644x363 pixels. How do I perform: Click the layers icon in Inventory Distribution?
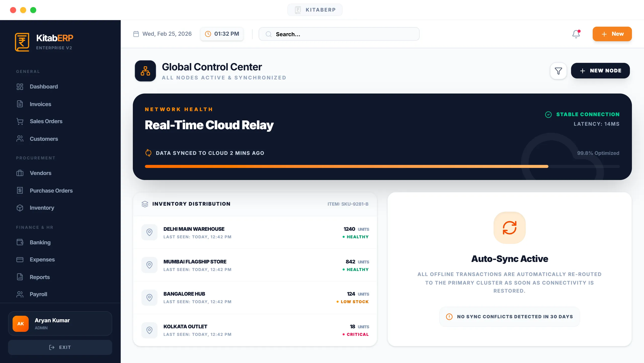[x=145, y=204]
